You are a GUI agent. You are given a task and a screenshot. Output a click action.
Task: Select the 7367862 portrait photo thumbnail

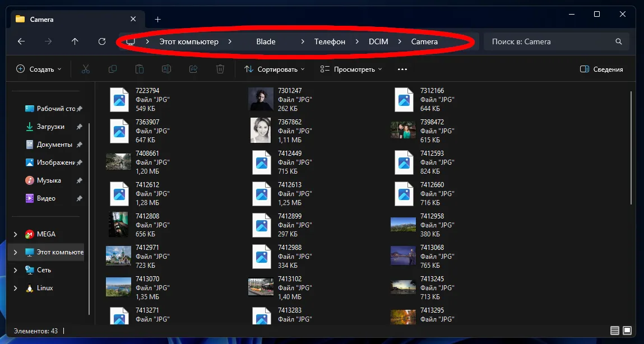tap(261, 130)
